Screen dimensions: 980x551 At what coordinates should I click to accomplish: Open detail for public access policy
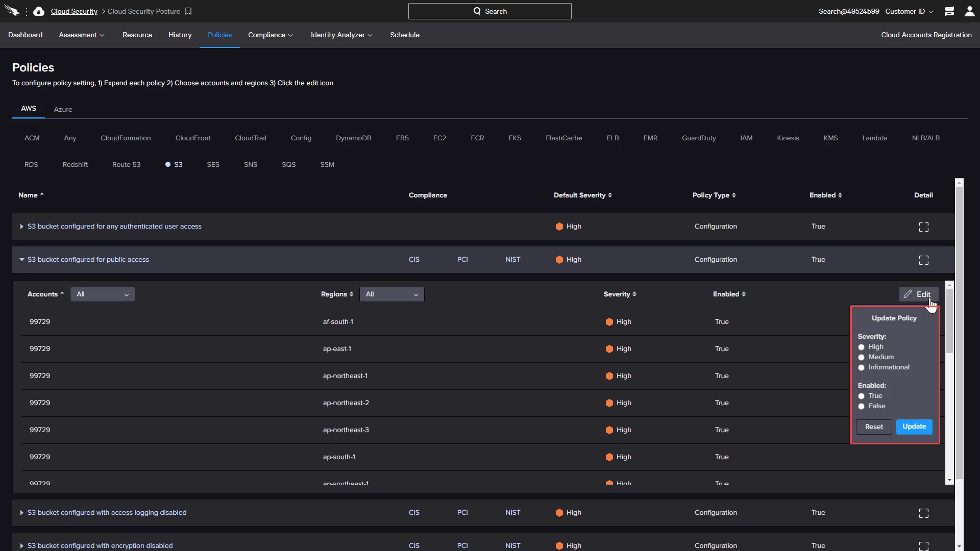pyautogui.click(x=923, y=260)
